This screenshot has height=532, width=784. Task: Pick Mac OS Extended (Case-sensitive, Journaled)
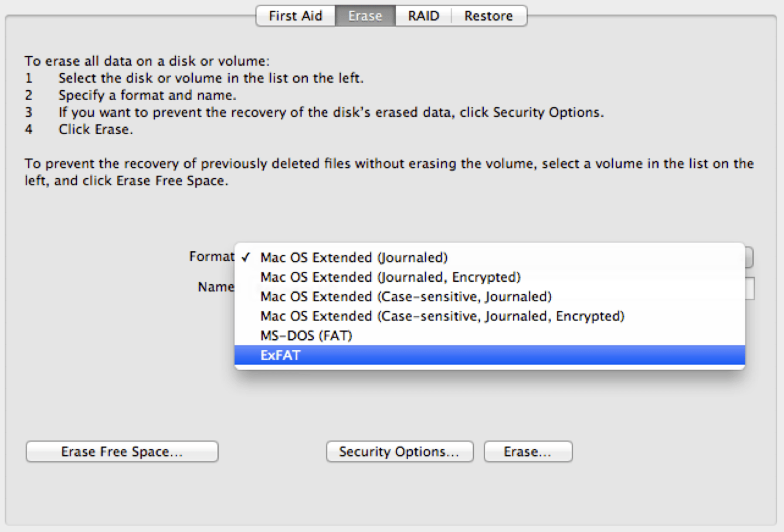pyautogui.click(x=490, y=296)
